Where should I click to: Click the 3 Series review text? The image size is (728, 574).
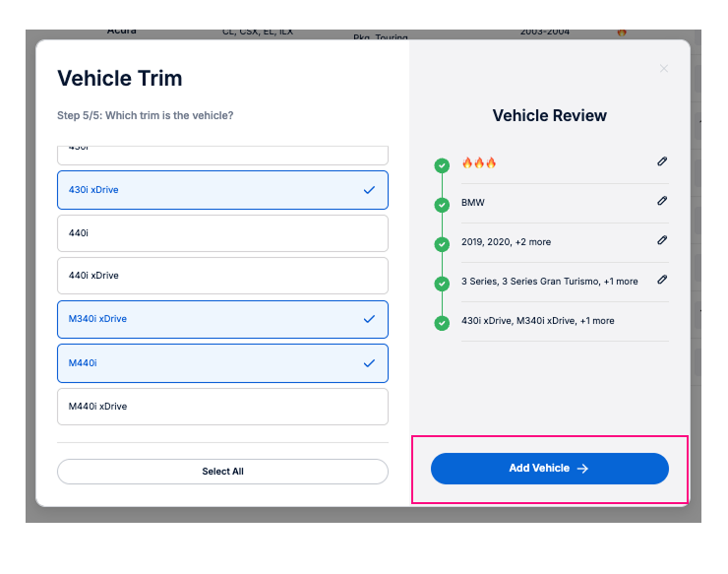click(549, 282)
